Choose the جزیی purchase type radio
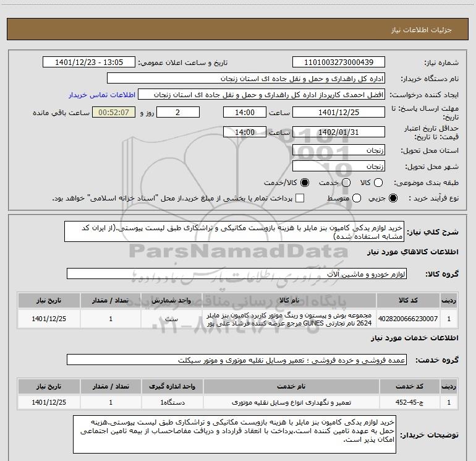 tap(393, 198)
